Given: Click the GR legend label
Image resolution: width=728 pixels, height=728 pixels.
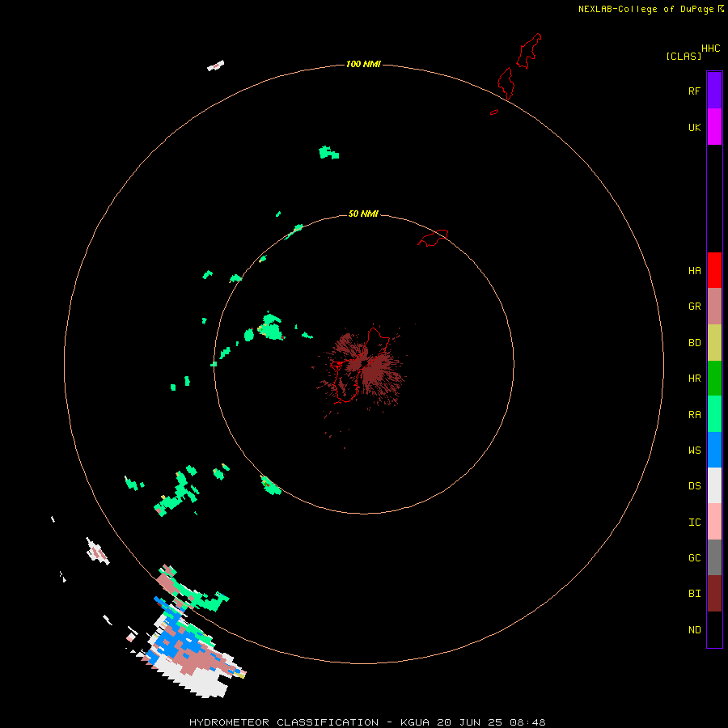Looking at the screenshot, I should point(694,307).
